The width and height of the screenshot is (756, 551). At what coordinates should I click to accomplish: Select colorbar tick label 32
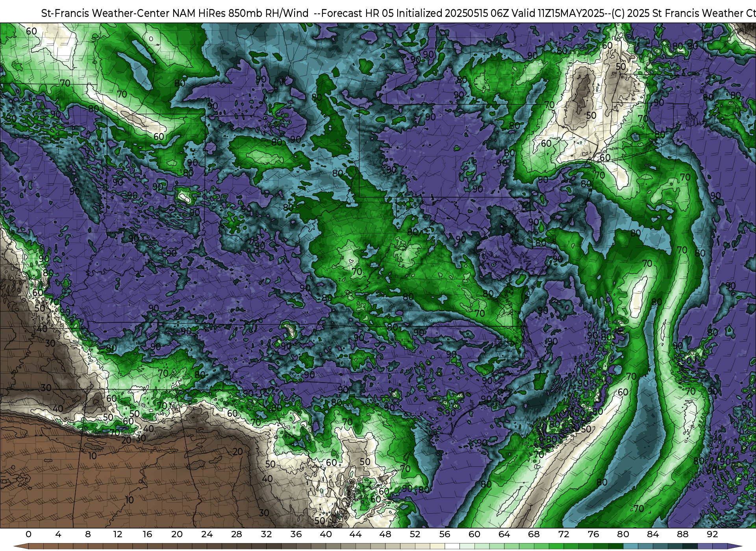pos(266,534)
